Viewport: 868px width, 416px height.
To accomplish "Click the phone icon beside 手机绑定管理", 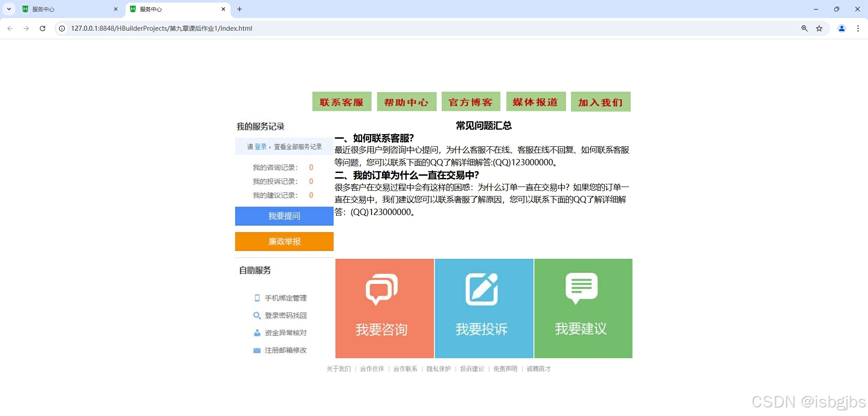I will click(257, 298).
